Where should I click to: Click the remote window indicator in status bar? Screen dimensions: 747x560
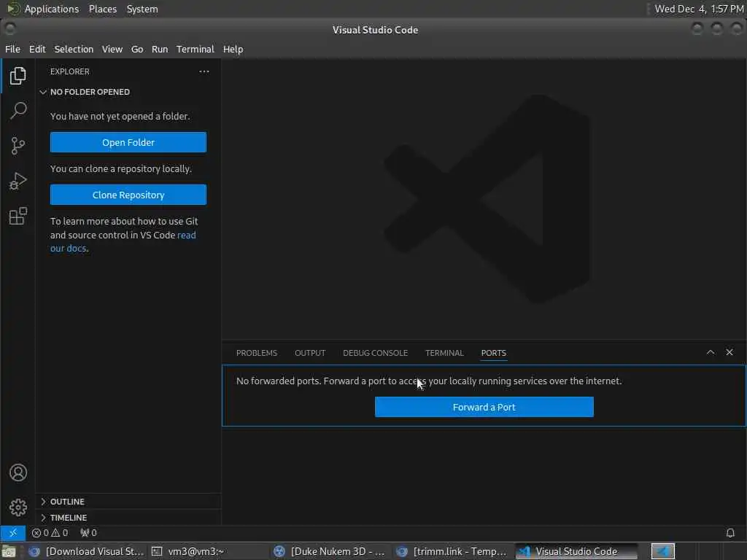(x=13, y=533)
